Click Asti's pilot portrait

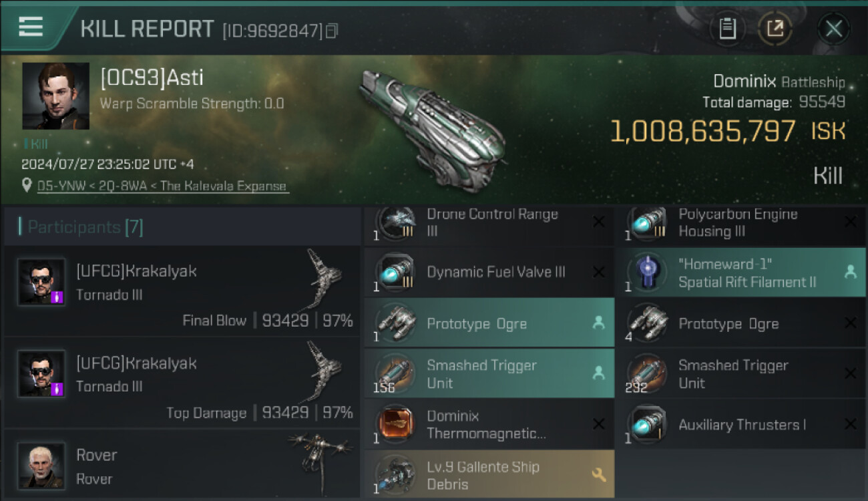[55, 96]
